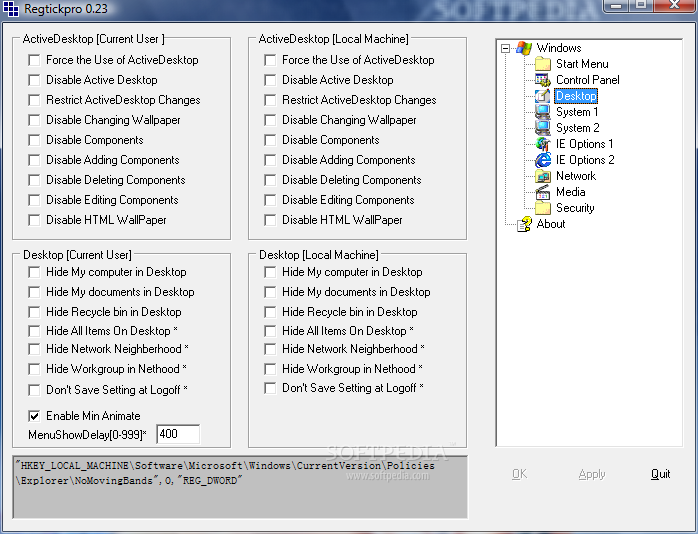This screenshot has width=698, height=534.
Task: Check Don't Save Setting under Local Machine
Action: pyautogui.click(x=270, y=388)
